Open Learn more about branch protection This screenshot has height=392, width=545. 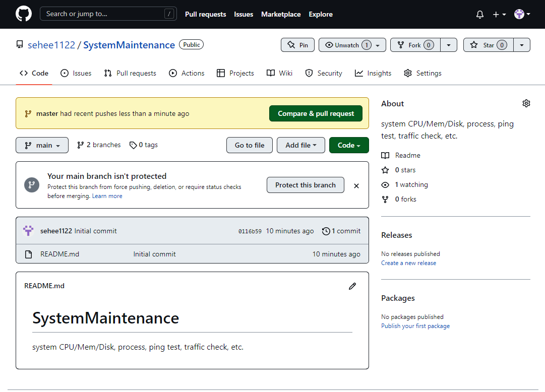[107, 196]
